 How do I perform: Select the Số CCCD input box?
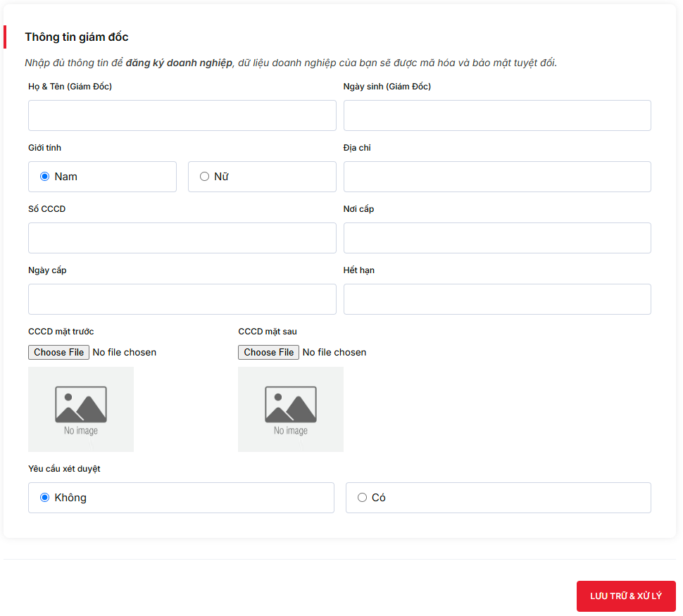pos(182,238)
